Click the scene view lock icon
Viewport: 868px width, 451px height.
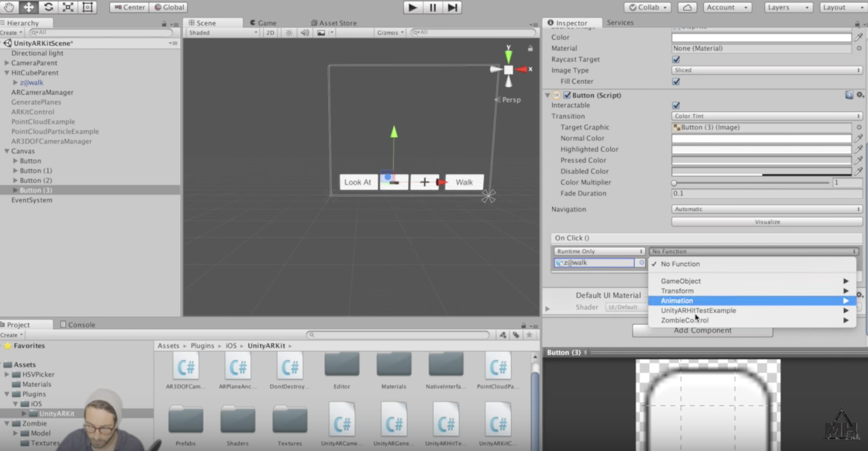pos(530,49)
